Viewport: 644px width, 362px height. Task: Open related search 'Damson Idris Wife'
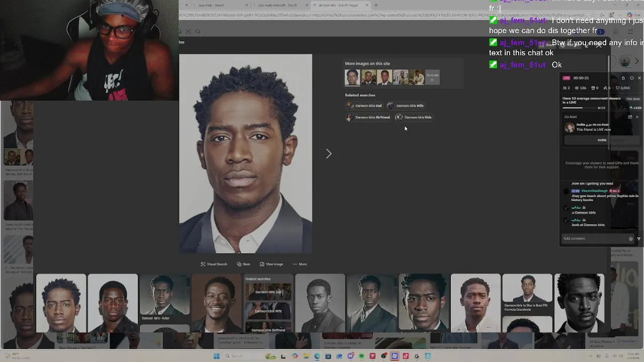[406, 106]
